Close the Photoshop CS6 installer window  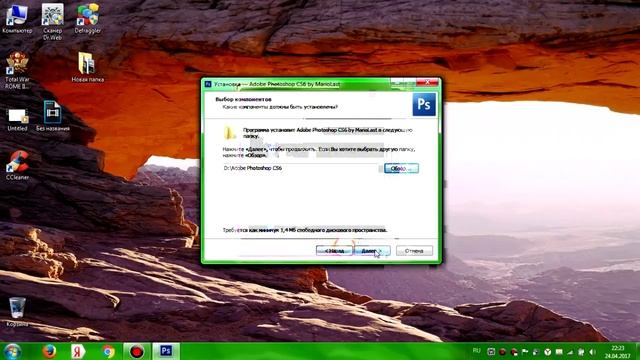point(427,82)
